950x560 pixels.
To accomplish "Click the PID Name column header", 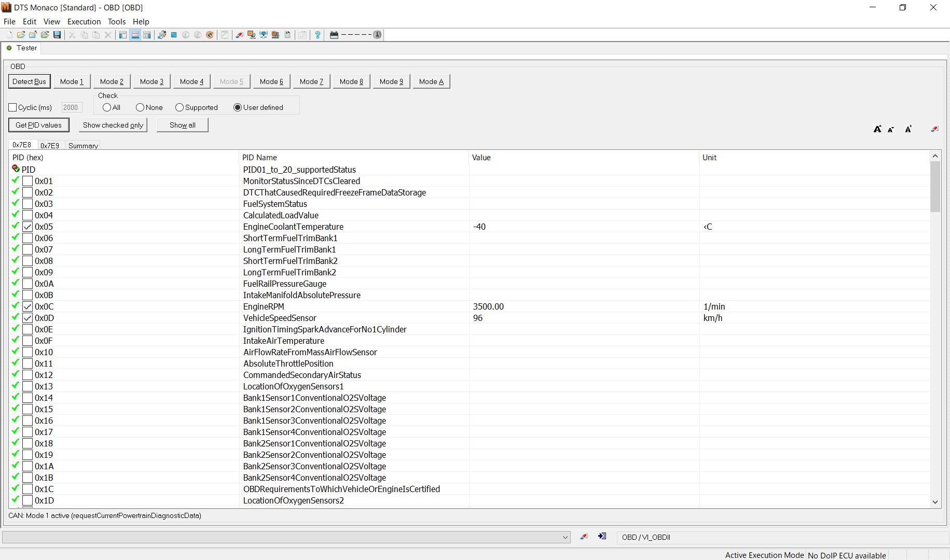I will tap(353, 157).
